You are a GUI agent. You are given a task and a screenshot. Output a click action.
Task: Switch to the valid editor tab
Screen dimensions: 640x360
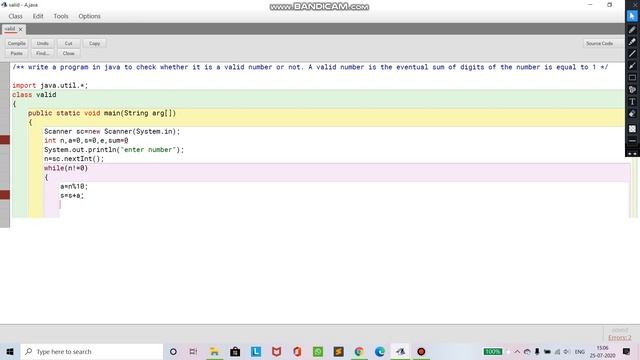(x=10, y=29)
